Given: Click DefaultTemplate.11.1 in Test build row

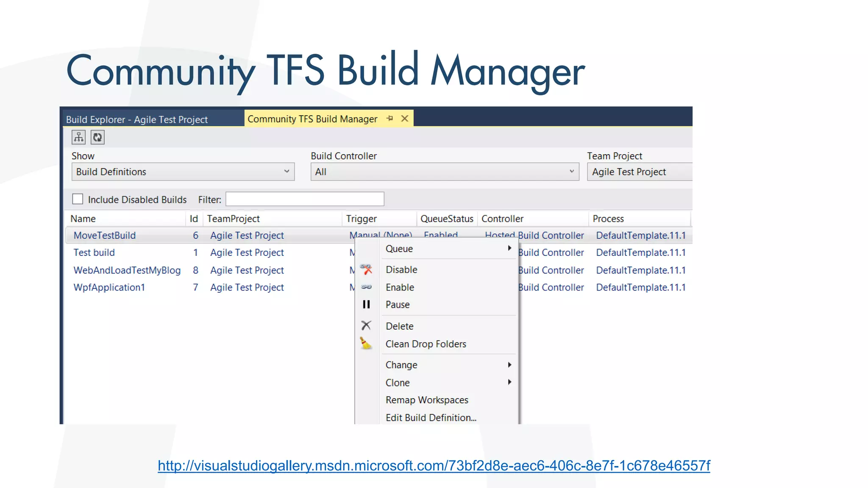Looking at the screenshot, I should (x=641, y=252).
